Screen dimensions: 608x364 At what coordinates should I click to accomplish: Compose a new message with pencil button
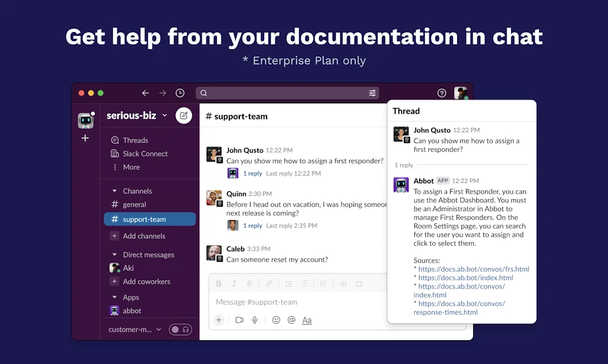point(184,116)
